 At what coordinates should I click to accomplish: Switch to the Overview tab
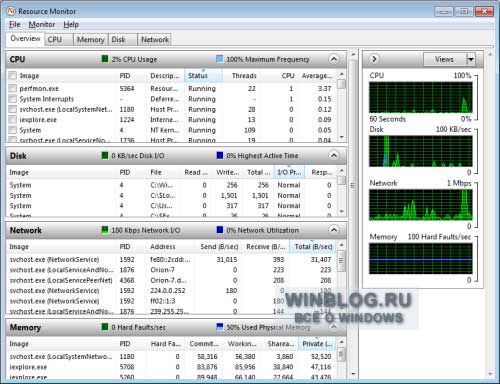click(x=25, y=39)
